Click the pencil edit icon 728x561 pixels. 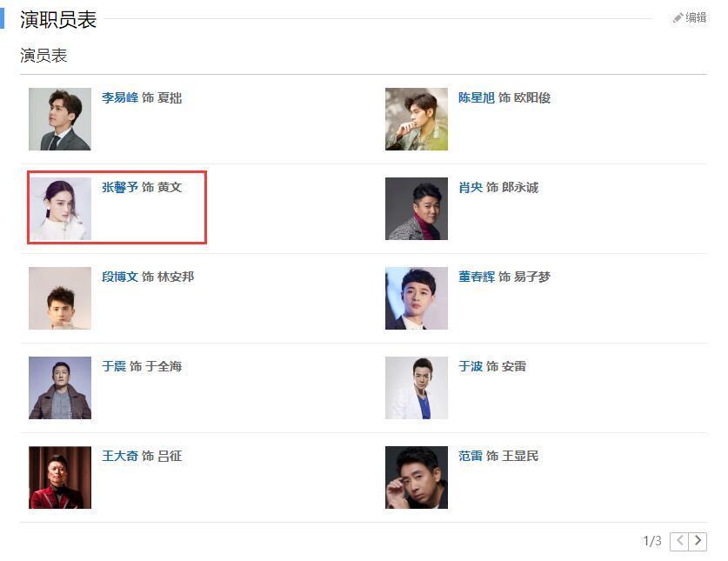[678, 18]
